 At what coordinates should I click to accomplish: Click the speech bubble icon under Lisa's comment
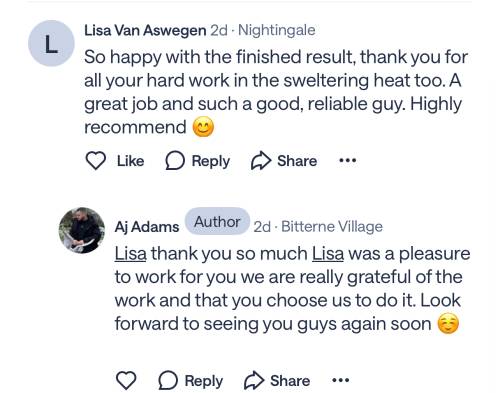175,161
